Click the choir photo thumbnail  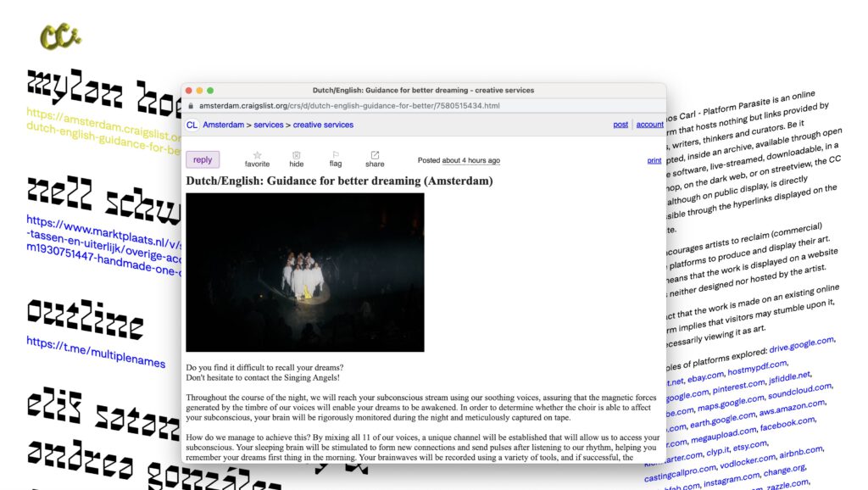[x=305, y=272]
